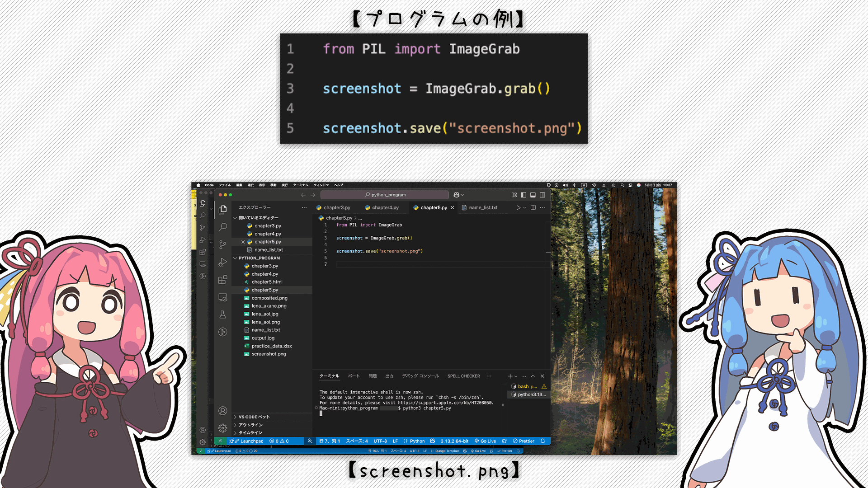Open Copilot icon in title bar
This screenshot has width=868, height=488.
457,195
